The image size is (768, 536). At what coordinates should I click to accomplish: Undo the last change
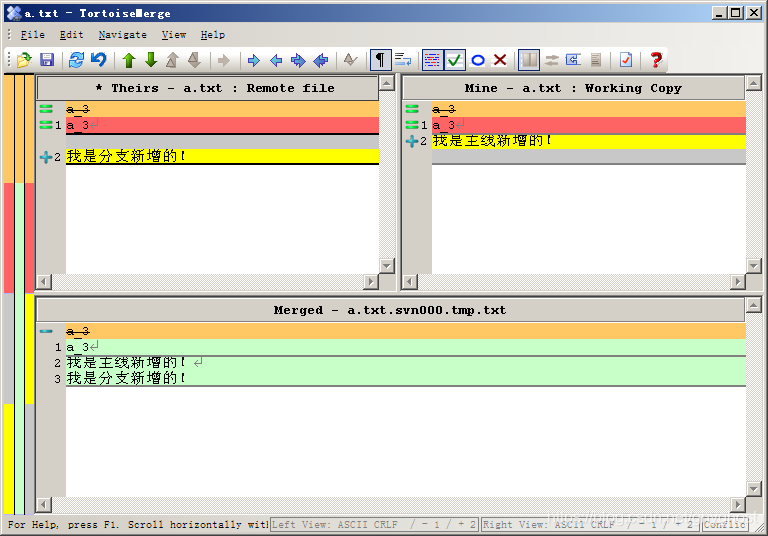click(98, 60)
